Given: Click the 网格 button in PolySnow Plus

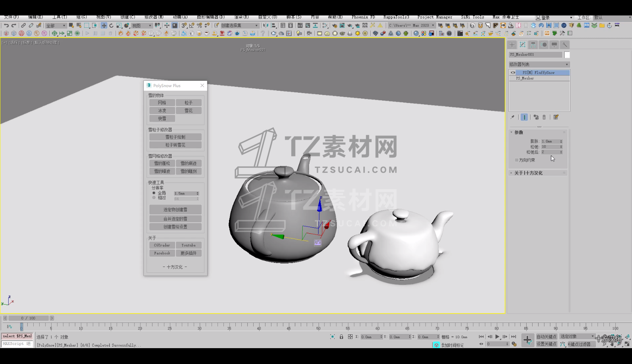Looking at the screenshot, I should (162, 103).
